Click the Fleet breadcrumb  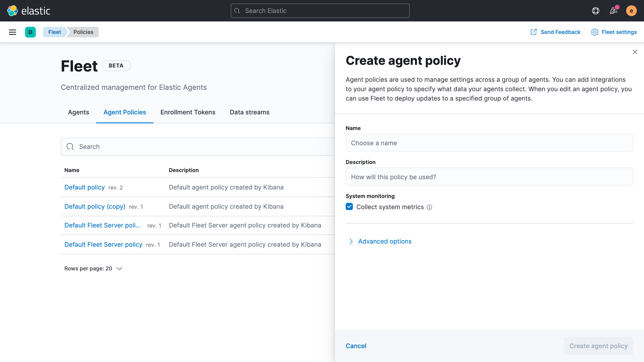click(55, 32)
